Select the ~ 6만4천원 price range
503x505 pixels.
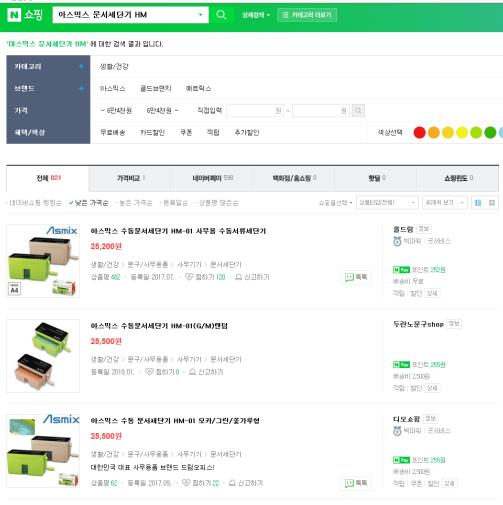[116, 110]
